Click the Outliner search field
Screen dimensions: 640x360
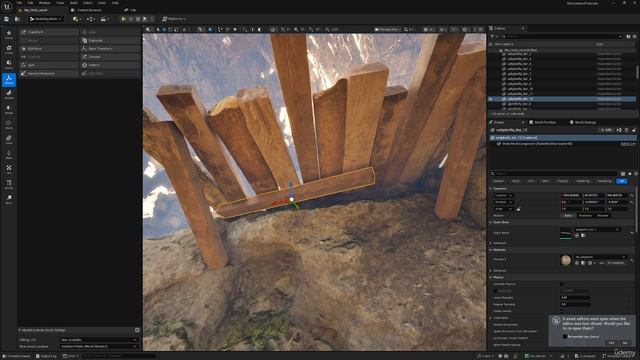click(x=562, y=36)
